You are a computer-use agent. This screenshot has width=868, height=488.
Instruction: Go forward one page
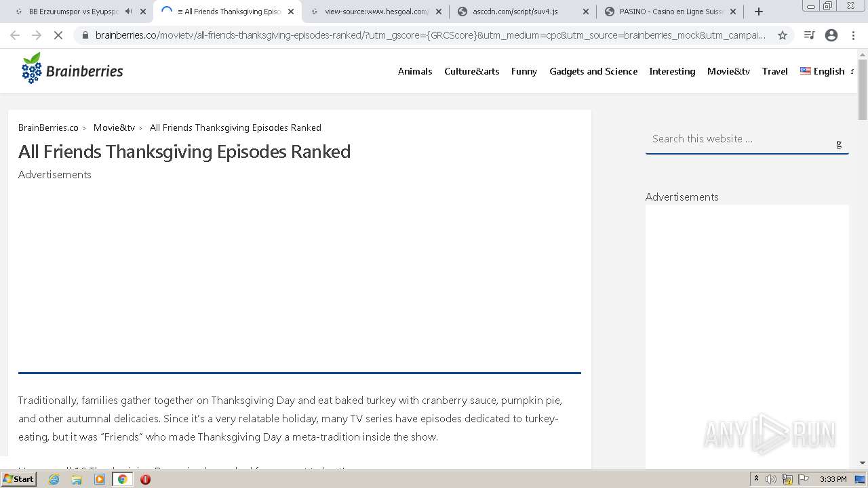tap(37, 35)
